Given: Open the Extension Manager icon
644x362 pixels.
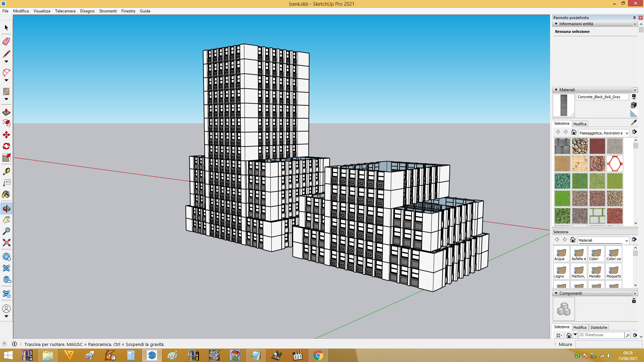Looking at the screenshot, I should (6, 294).
